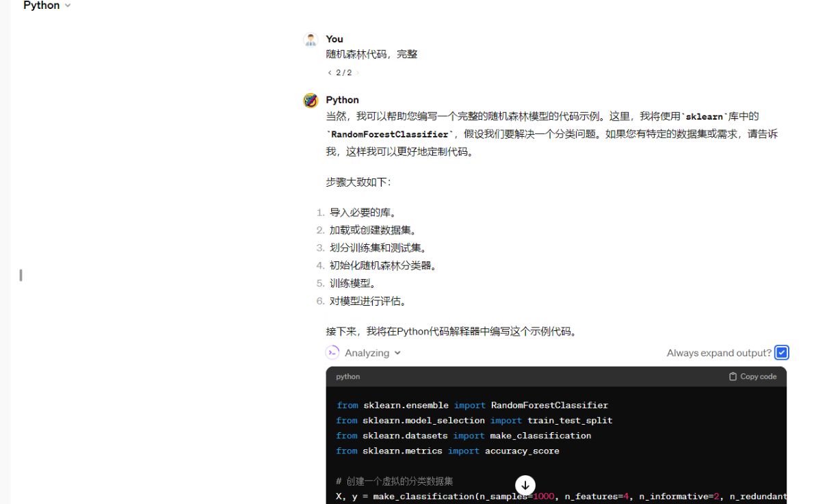The width and height of the screenshot is (827, 504).
Task: Toggle Always expand output checkbox
Action: point(781,353)
